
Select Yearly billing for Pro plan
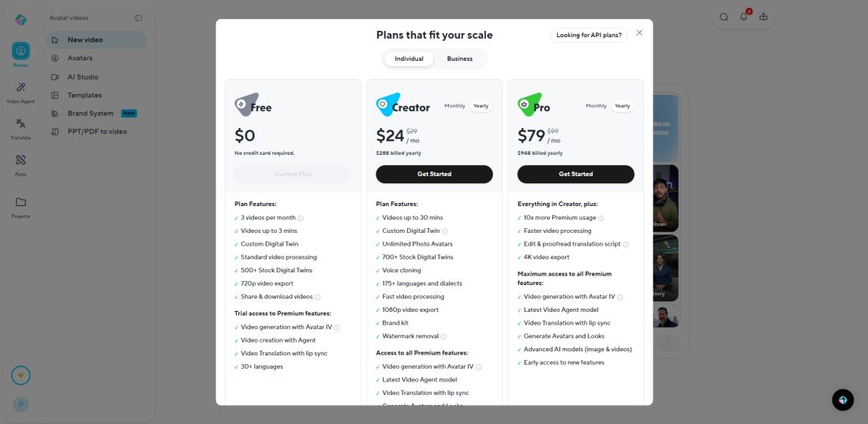tap(623, 106)
